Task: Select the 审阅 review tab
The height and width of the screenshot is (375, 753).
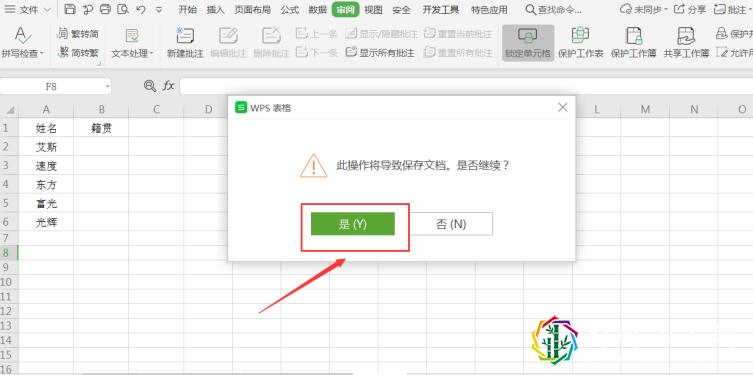Action: [345, 9]
